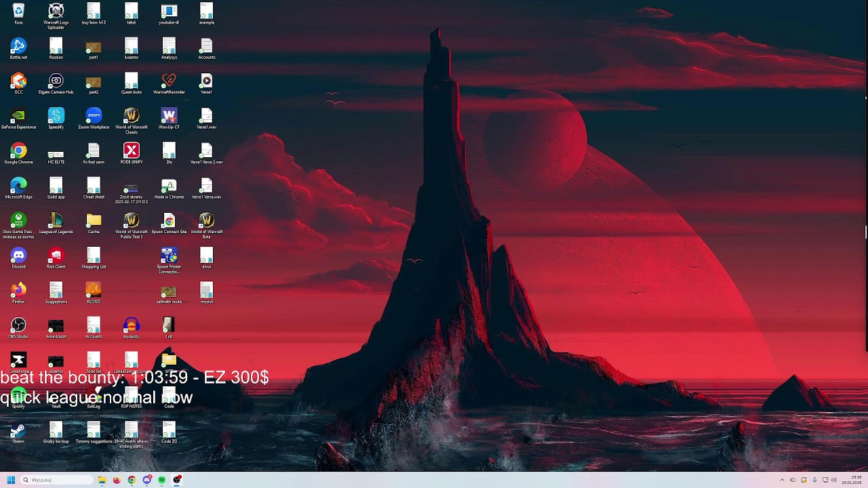This screenshot has width=868, height=488.
Task: Select the part1 image file
Action: 94,49
